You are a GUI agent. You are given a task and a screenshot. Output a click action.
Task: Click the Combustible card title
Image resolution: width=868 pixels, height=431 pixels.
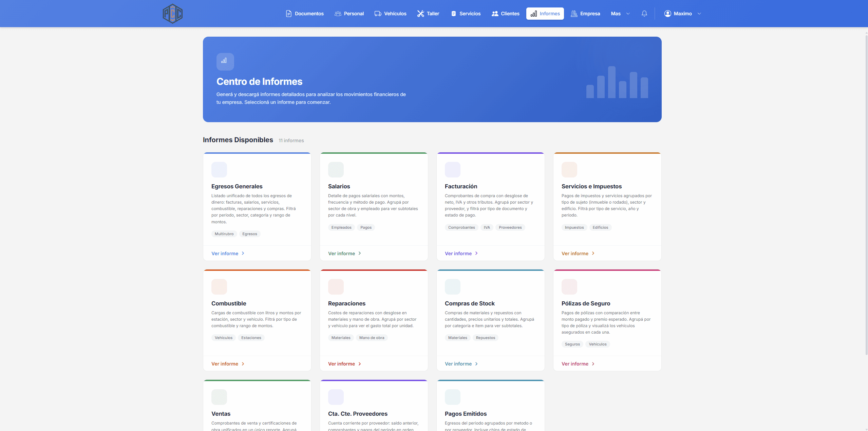point(229,303)
